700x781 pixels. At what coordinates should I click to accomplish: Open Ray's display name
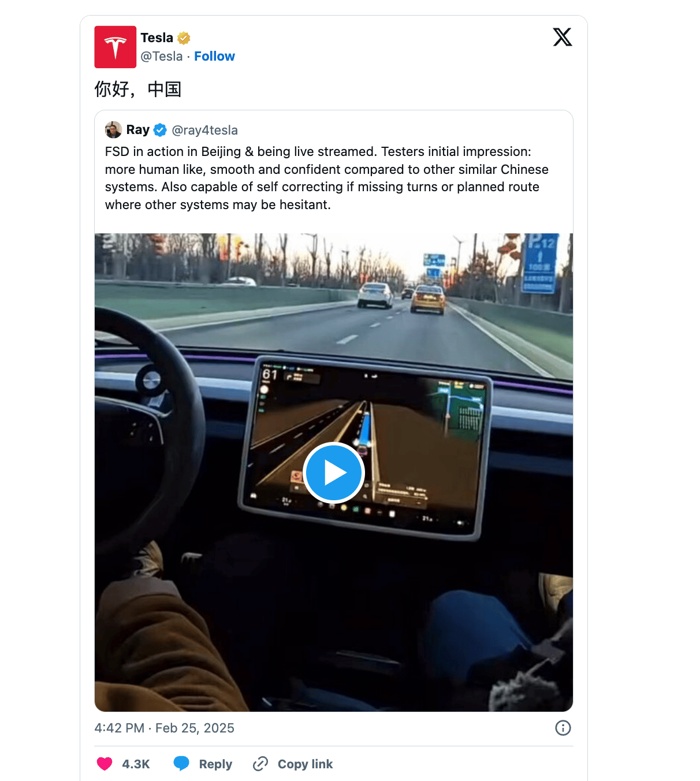pyautogui.click(x=138, y=129)
